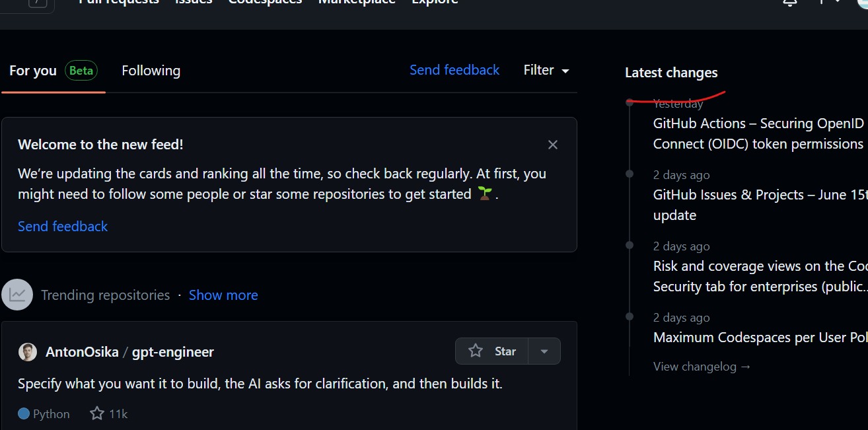868x430 pixels.
Task: Click the green Beta badge
Action: pyautogui.click(x=81, y=71)
